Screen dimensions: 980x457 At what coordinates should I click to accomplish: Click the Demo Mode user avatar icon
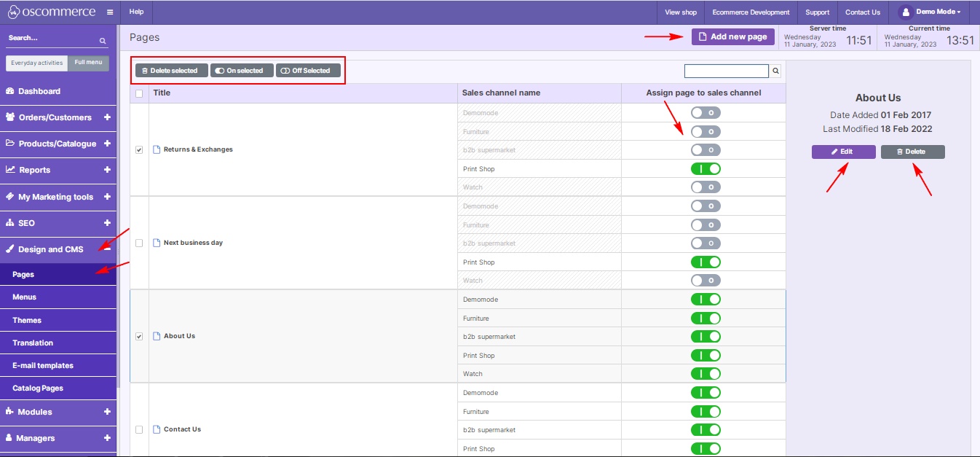906,12
